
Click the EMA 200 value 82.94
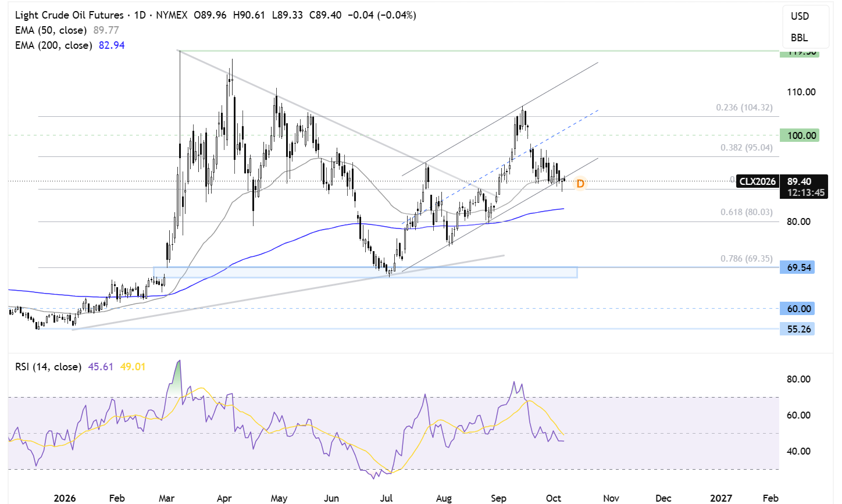click(x=112, y=45)
